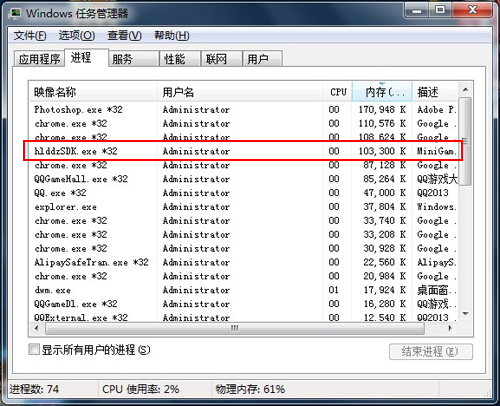
Task: Sort by 描述 column header
Action: pos(435,92)
